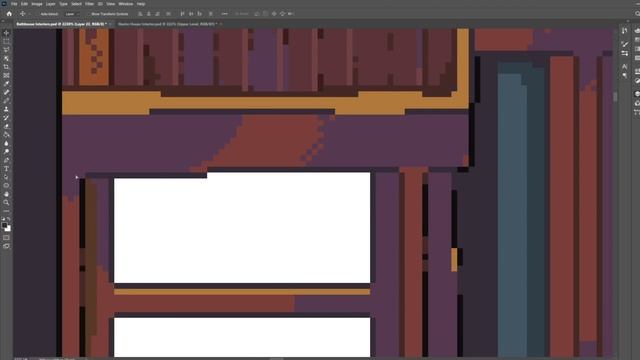Select the Quick Selection tool
640x360 pixels.
pyautogui.click(x=6, y=58)
